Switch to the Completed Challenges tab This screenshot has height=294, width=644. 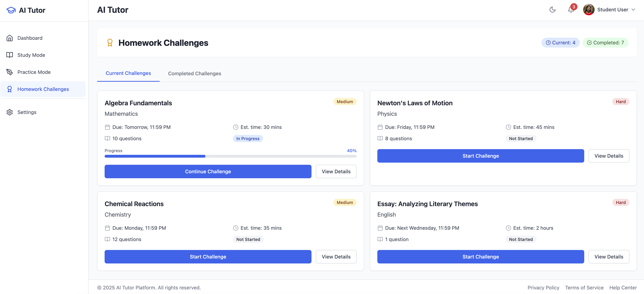pos(194,73)
